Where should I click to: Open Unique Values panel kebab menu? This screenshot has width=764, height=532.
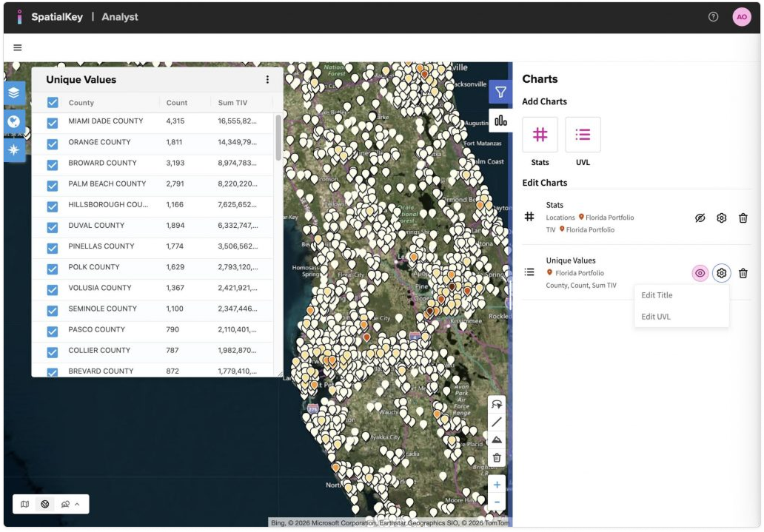[267, 80]
